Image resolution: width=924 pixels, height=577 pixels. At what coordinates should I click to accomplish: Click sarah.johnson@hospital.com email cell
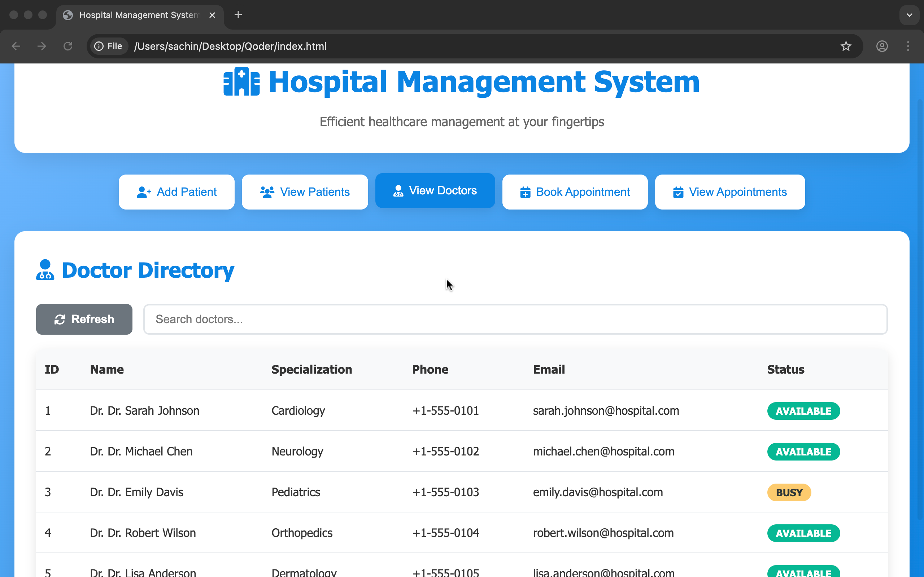tap(606, 411)
